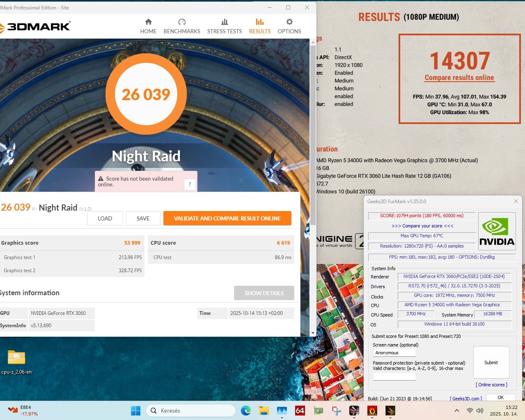Screen dimensions: 525x420
Task: Open the FurMark taskbar icon
Action: (x=372, y=411)
